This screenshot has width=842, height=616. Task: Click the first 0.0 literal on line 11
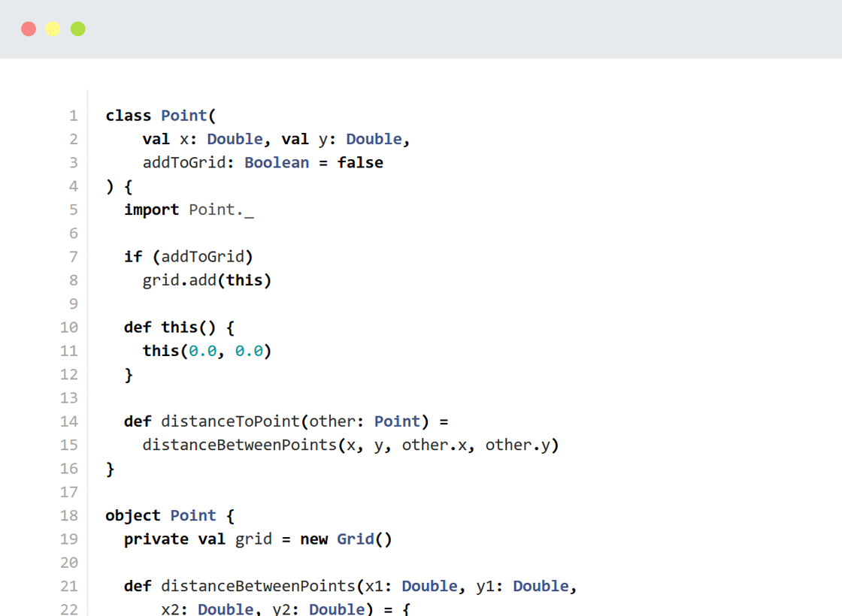coord(203,351)
